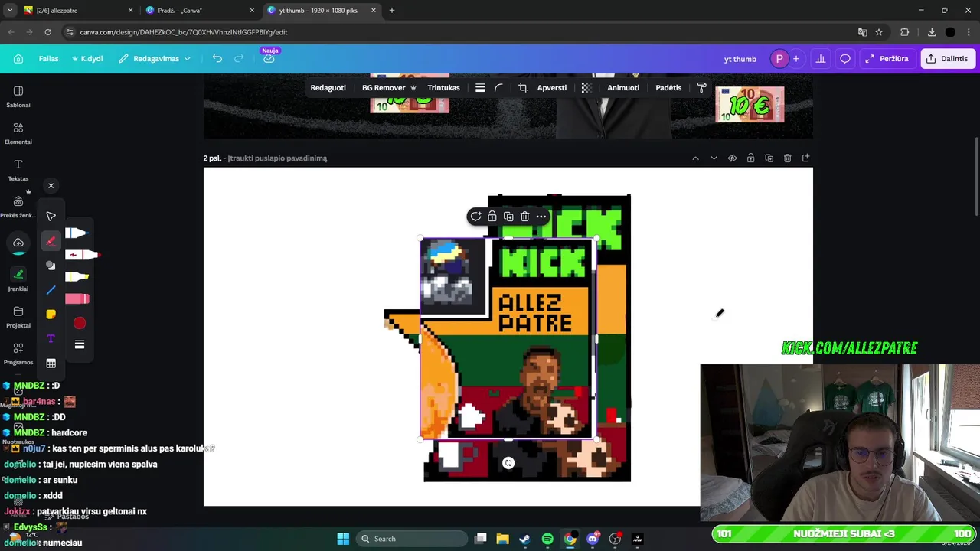The image size is (980, 551).
Task: Select the yellow sticky note tool
Action: click(51, 315)
